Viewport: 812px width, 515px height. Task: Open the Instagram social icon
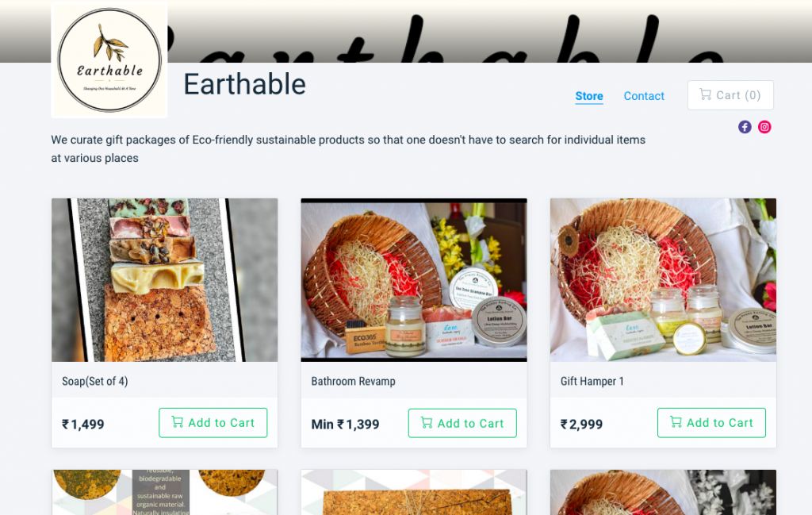tap(764, 127)
